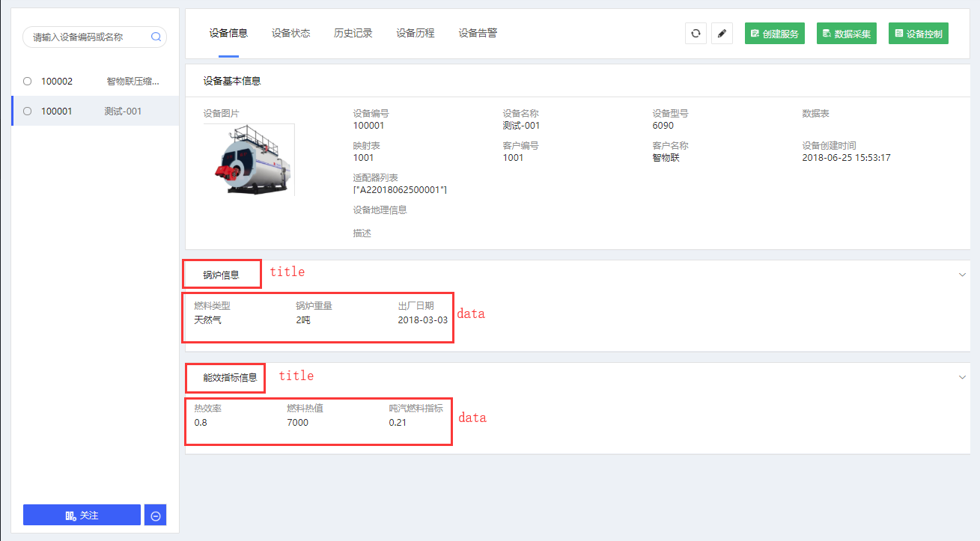
Task: Open the 历史记录 tab
Action: point(353,33)
